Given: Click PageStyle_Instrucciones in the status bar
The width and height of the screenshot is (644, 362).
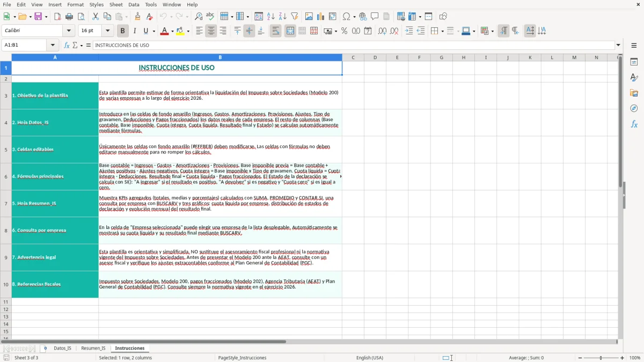Looking at the screenshot, I should 242,358.
